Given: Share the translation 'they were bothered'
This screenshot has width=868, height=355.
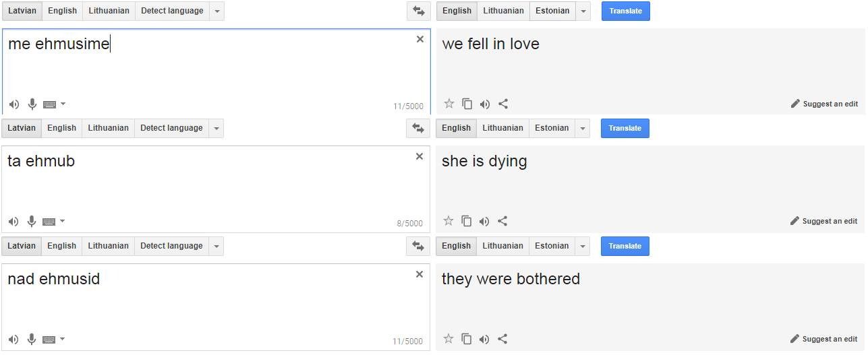Looking at the screenshot, I should pyautogui.click(x=502, y=339).
